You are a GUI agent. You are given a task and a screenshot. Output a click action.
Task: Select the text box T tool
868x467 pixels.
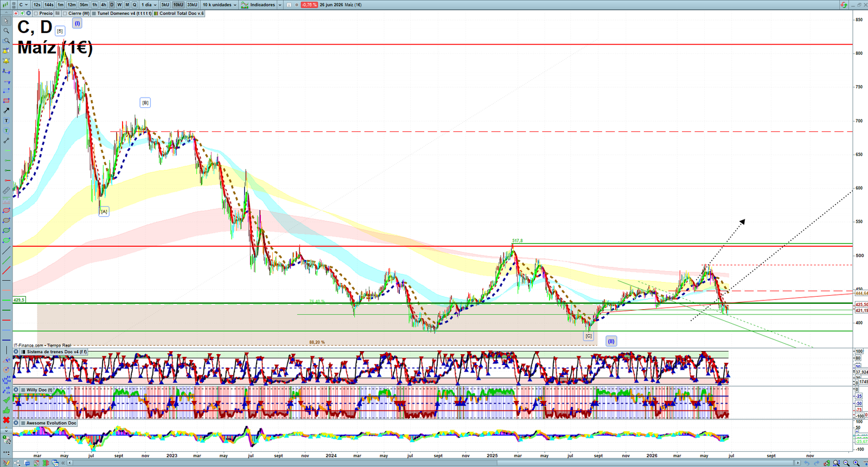[x=6, y=120]
